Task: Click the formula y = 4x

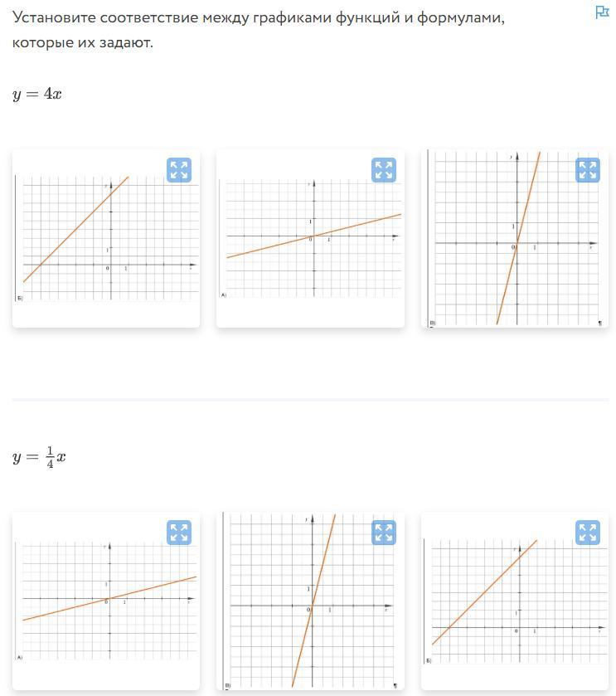Action: (x=37, y=94)
